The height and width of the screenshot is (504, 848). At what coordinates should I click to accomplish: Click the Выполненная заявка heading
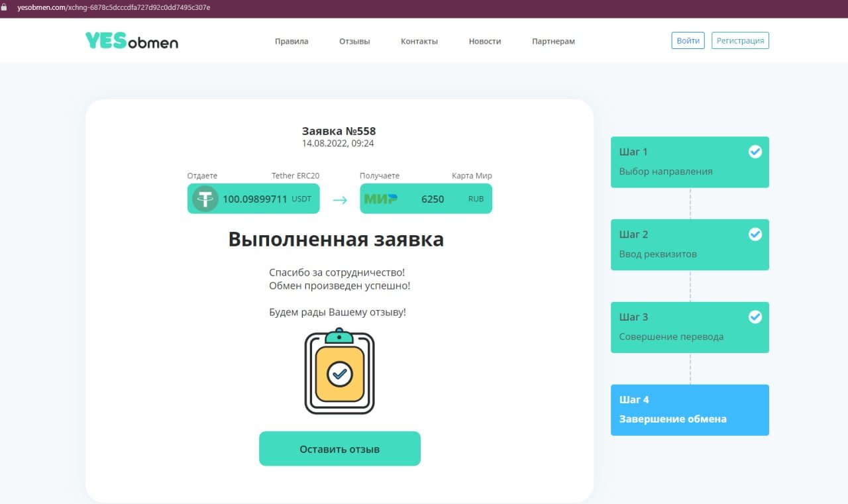pyautogui.click(x=336, y=239)
